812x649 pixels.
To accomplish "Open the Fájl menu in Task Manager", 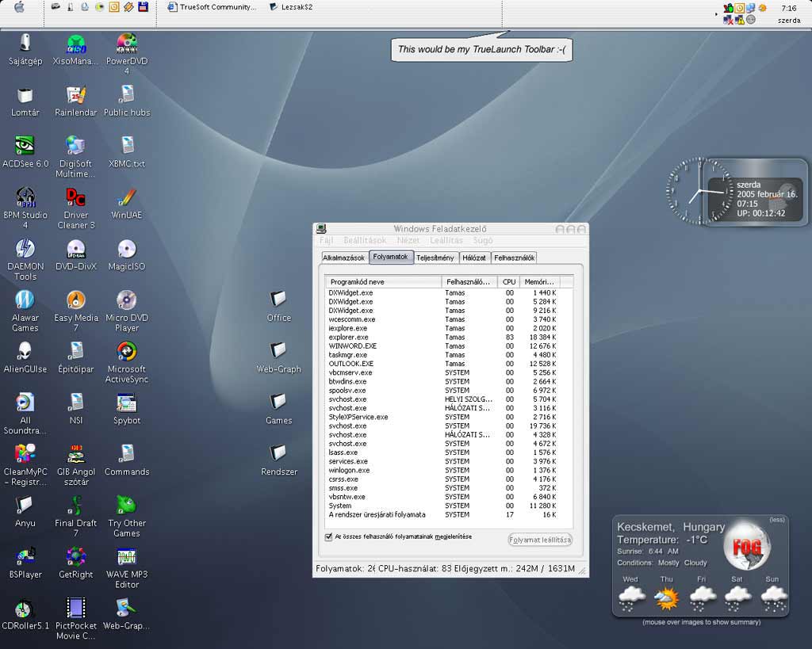I will point(326,240).
